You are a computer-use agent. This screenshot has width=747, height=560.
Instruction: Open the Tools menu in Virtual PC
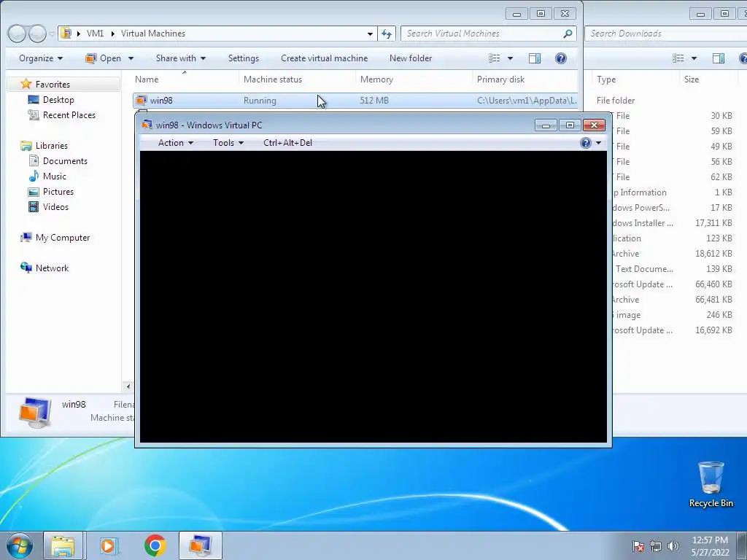click(228, 143)
